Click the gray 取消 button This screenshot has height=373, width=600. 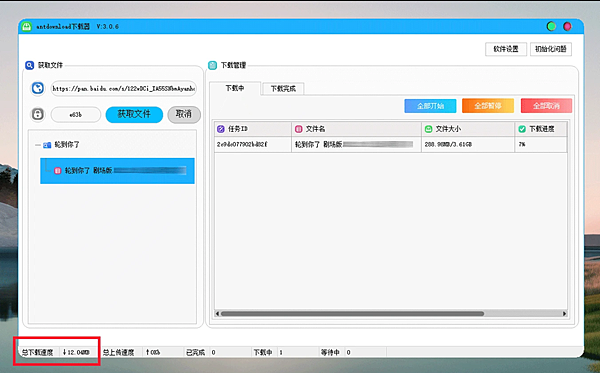(184, 114)
